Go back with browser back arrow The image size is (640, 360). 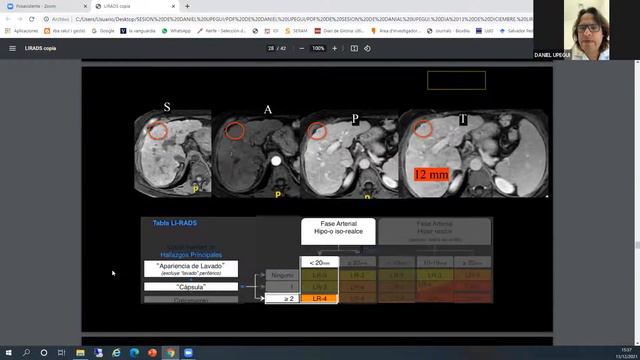coord(8,19)
